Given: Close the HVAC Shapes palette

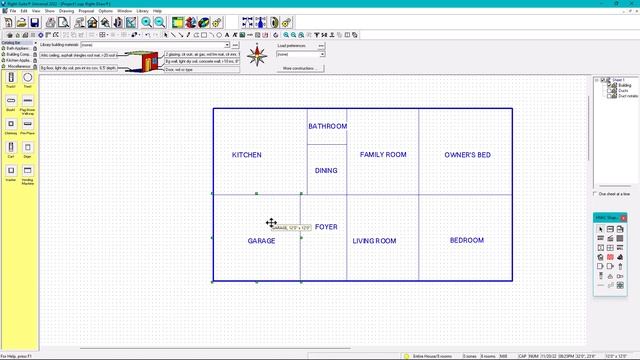Looking at the screenshot, I should 623,218.
